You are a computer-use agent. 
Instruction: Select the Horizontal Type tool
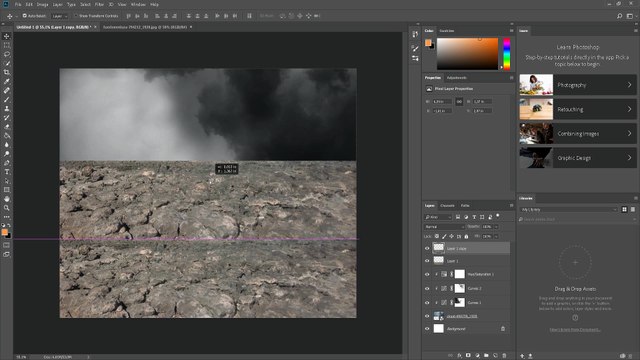tap(7, 171)
